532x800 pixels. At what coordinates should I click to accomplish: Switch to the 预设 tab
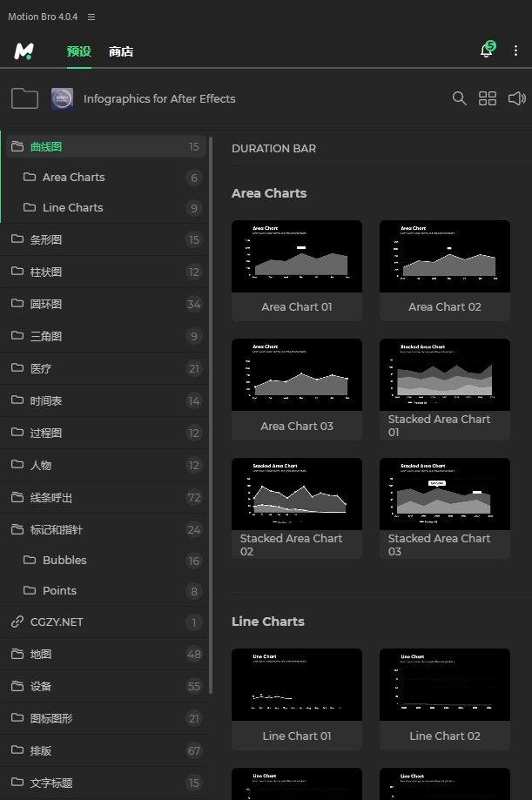click(x=78, y=51)
